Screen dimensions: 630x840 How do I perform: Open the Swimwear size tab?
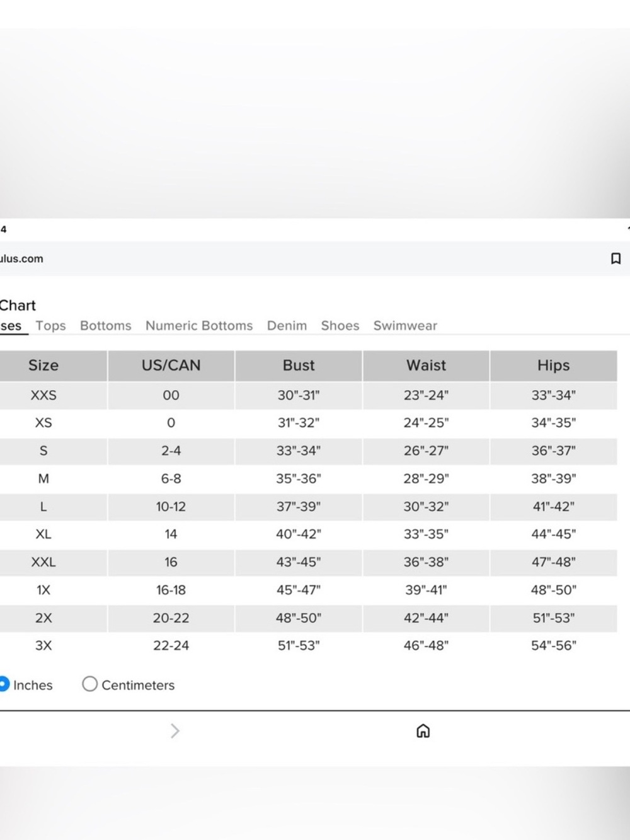pyautogui.click(x=405, y=326)
